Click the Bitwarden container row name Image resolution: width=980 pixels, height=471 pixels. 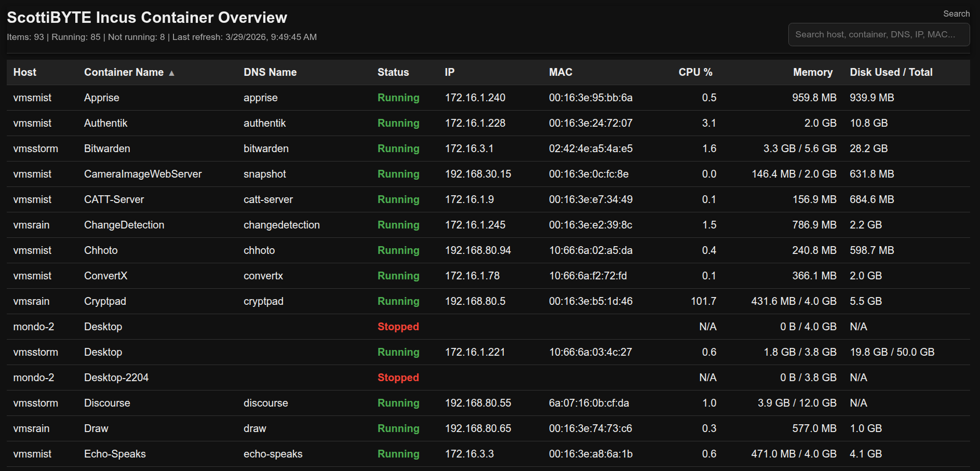coord(107,149)
